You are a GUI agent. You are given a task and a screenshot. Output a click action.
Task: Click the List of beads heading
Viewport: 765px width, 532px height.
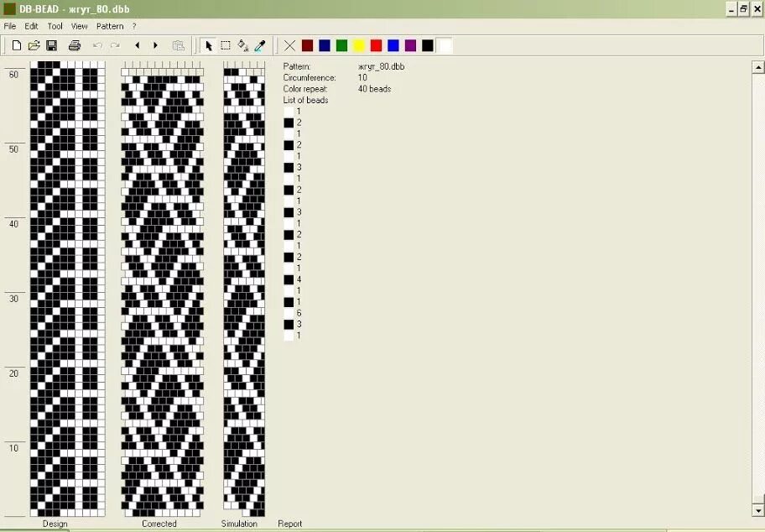[x=305, y=100]
